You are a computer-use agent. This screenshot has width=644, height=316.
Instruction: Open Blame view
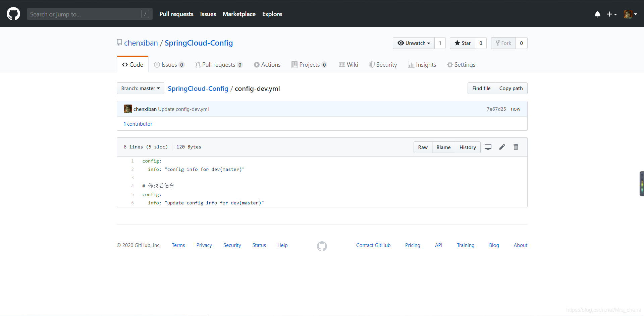[443, 147]
